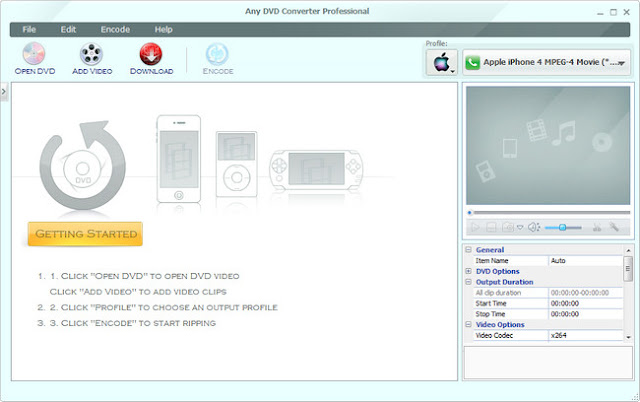Image resolution: width=640 pixels, height=402 pixels.
Task: Click the preview seek bar
Action: (549, 212)
